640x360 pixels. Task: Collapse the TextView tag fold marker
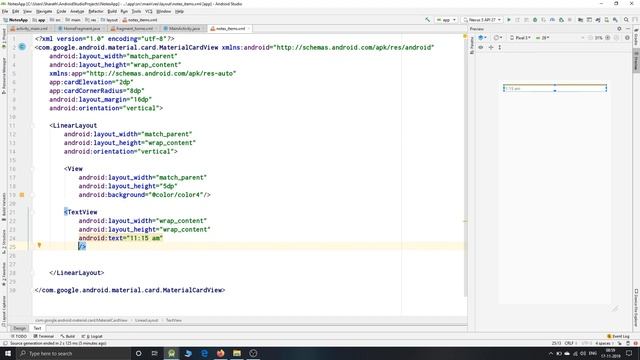click(x=32, y=212)
